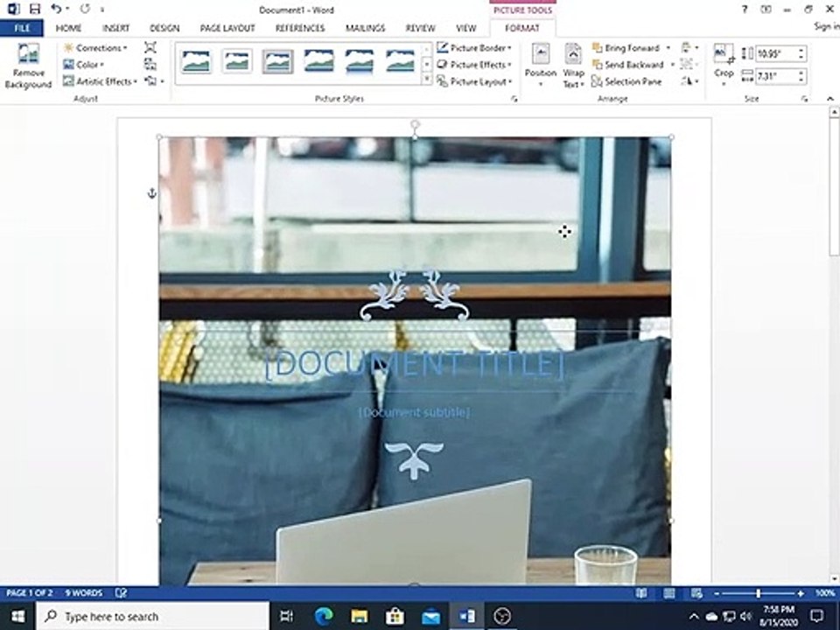Open the Selection Pane

(x=626, y=81)
